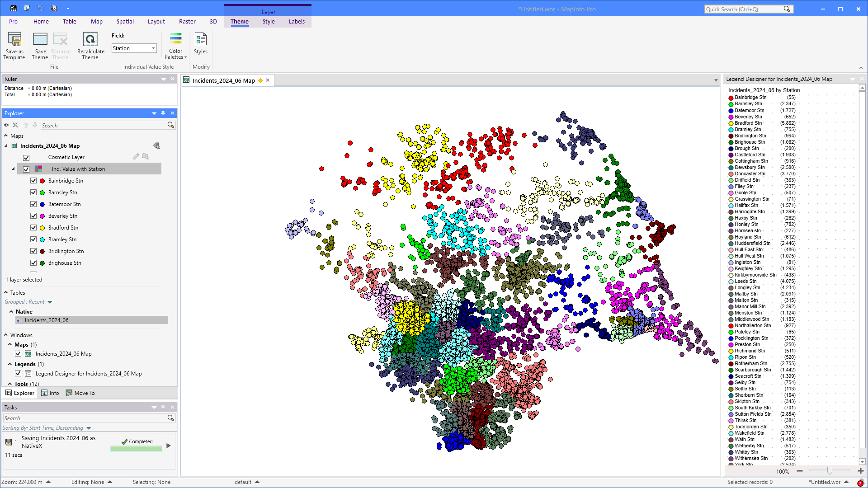868x488 pixels.
Task: Collapse the Native tables group
Action: point(11,312)
